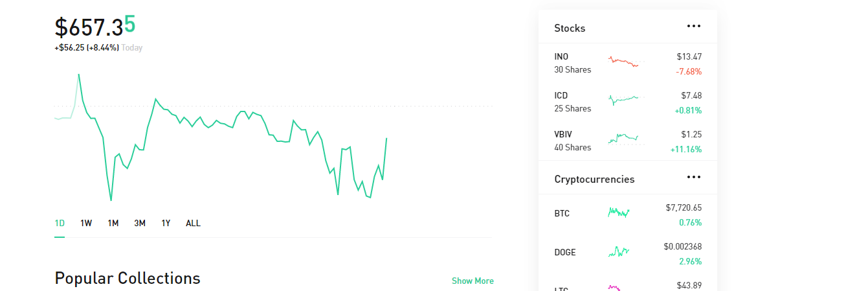The height and width of the screenshot is (291, 868).
Task: Click Show More for Popular Collections
Action: coord(473,281)
